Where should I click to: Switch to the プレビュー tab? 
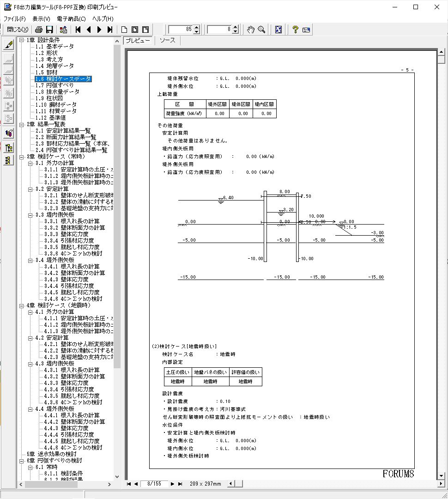pos(138,41)
